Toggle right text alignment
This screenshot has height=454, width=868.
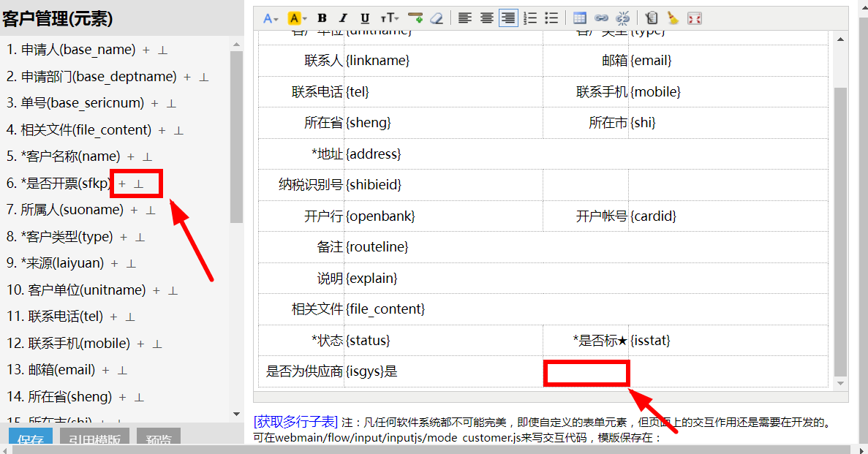coord(508,18)
